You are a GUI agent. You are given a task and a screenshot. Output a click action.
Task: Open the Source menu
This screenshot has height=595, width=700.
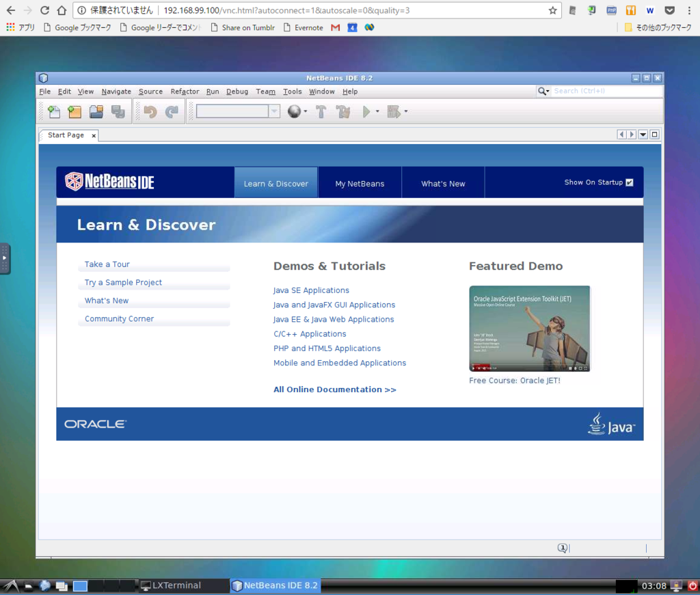point(150,92)
